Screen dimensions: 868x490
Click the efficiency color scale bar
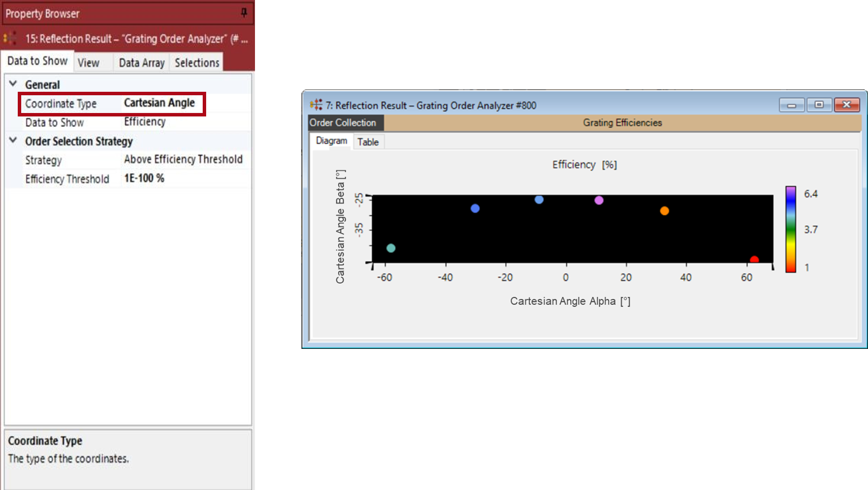[x=791, y=229]
